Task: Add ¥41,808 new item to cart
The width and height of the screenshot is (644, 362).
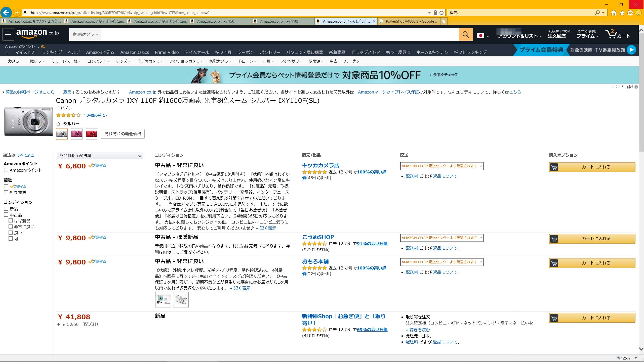Action: tap(592, 318)
